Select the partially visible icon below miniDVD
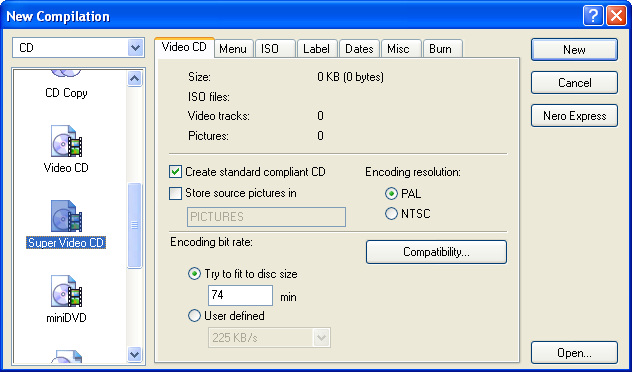 tap(66, 356)
